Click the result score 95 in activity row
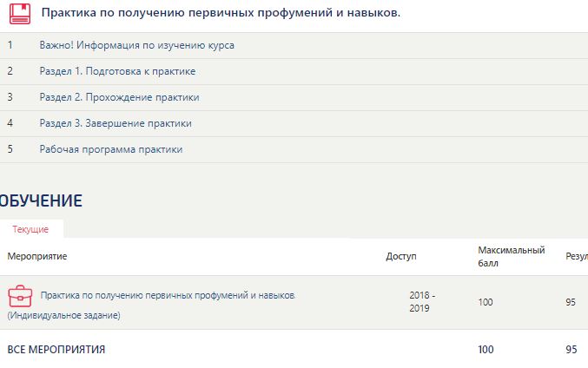This screenshot has width=588, height=368. click(x=571, y=302)
